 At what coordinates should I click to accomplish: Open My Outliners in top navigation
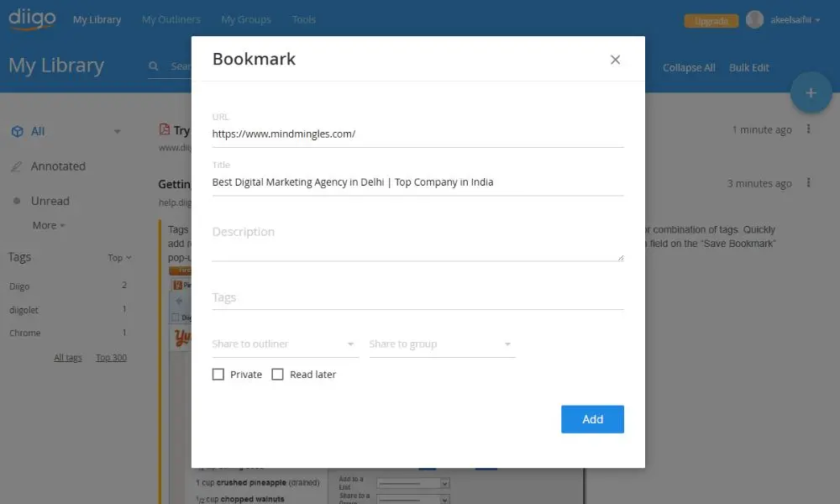[x=171, y=20]
